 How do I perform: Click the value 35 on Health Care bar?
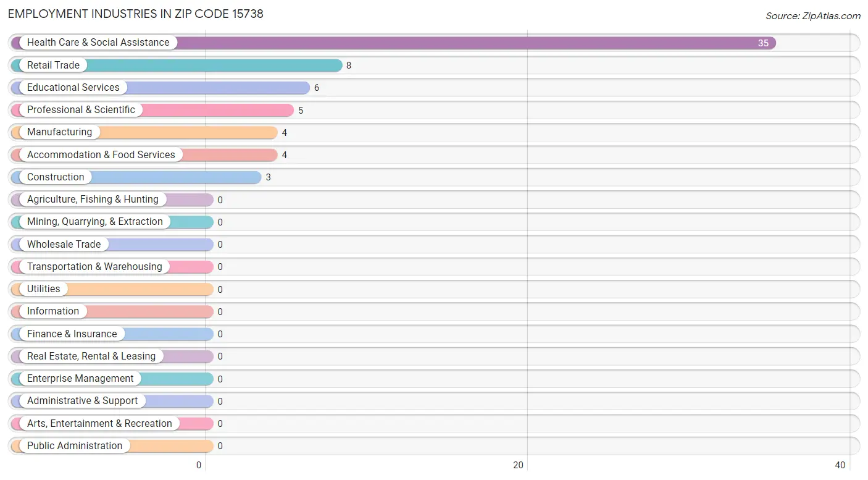[764, 43]
